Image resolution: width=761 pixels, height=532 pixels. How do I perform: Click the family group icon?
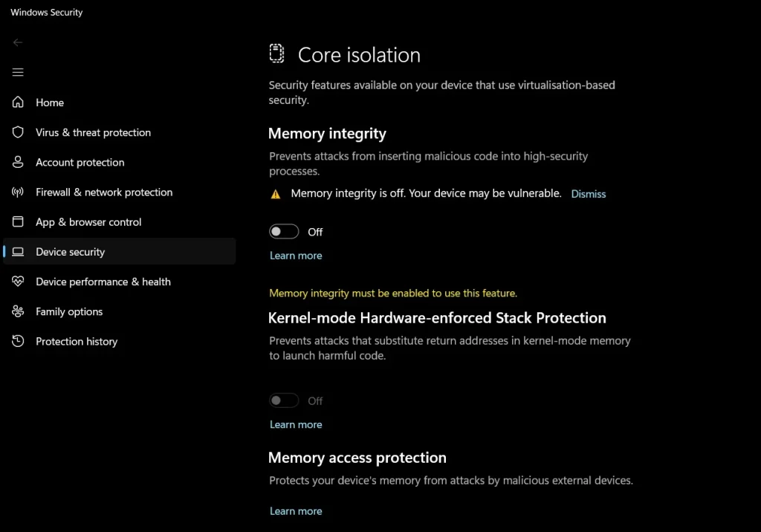coord(18,311)
